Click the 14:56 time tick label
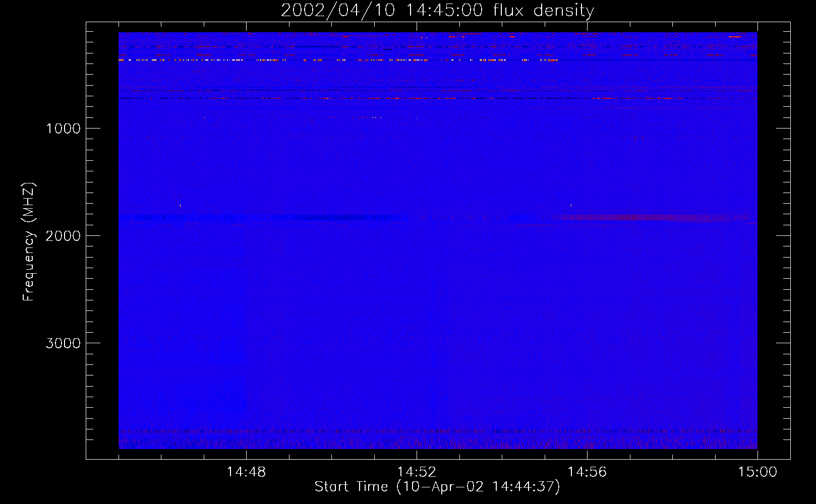Screen dimensions: 816x504 coord(587,472)
